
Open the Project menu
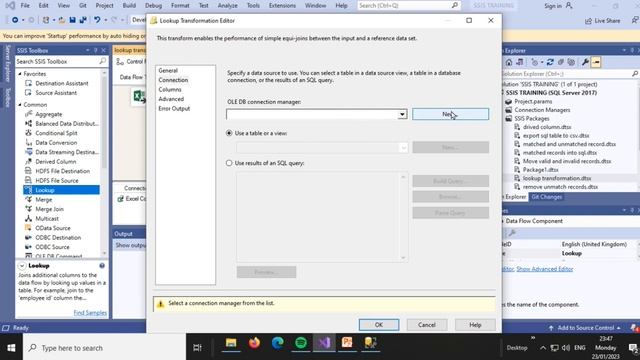pyautogui.click(x=104, y=6)
